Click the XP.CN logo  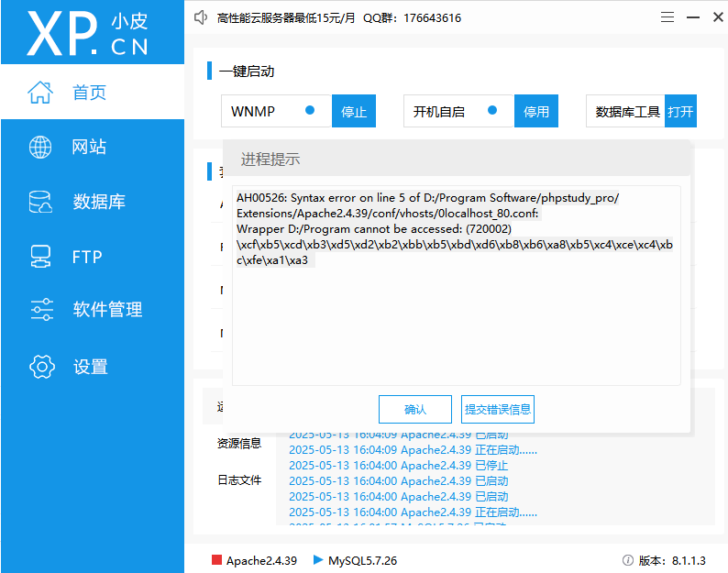point(88,33)
